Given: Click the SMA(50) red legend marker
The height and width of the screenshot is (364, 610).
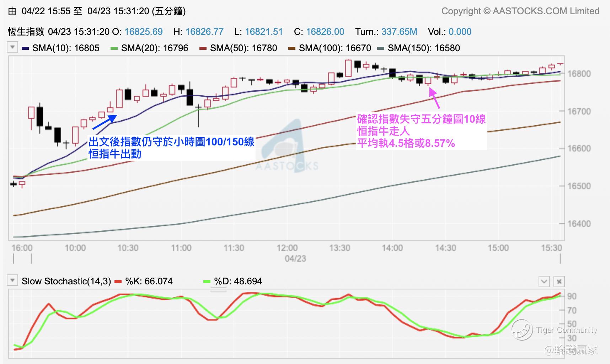Looking at the screenshot, I should (x=203, y=48).
